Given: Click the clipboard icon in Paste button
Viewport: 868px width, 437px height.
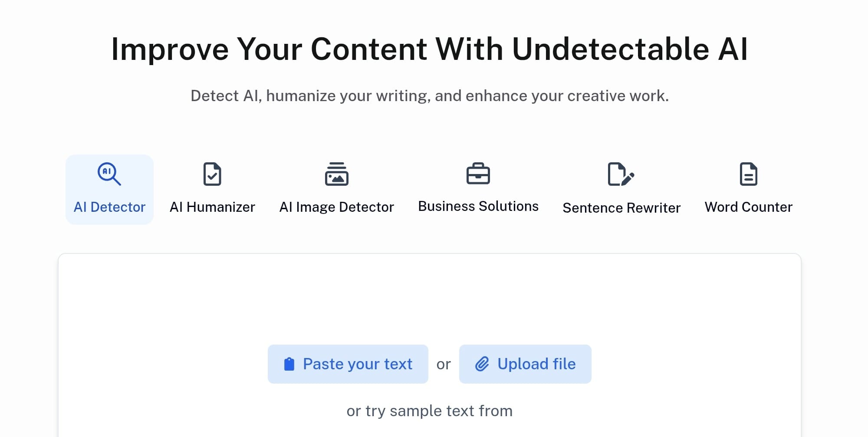Looking at the screenshot, I should point(289,364).
